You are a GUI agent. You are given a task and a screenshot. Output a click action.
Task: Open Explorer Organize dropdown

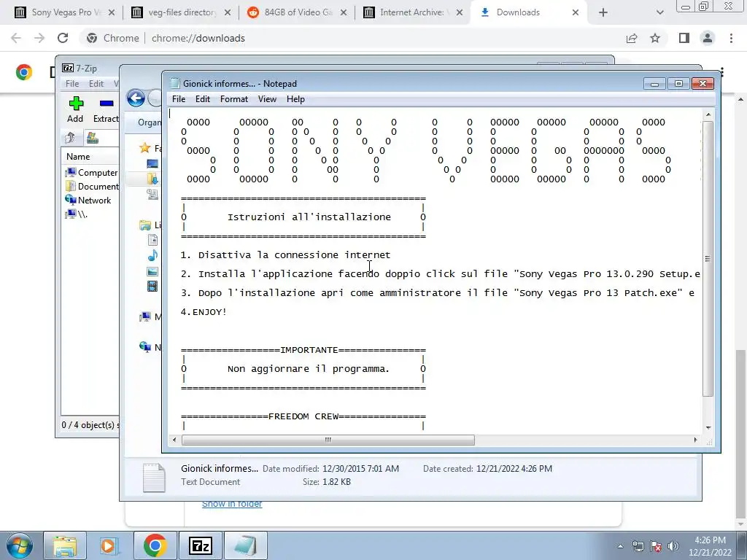tap(149, 122)
